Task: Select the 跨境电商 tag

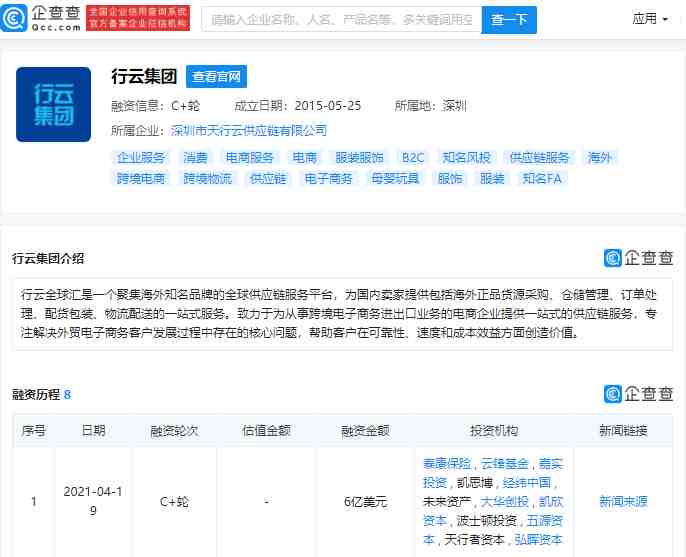Action: 141,178
